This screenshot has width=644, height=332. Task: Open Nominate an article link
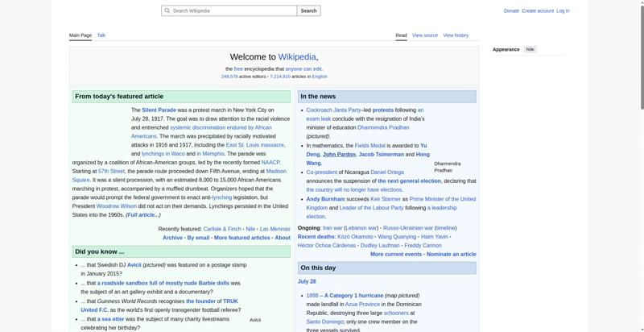pyautogui.click(x=452, y=255)
